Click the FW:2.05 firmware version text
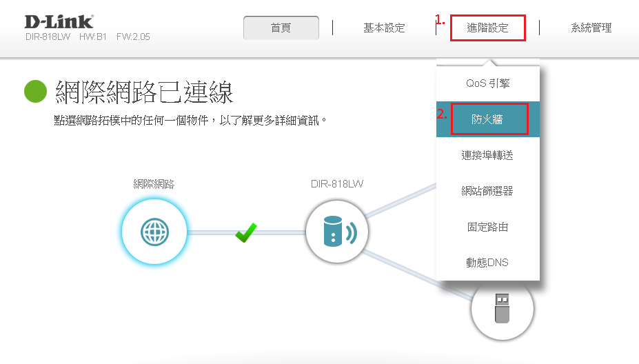The height and width of the screenshot is (364, 639). pos(133,37)
